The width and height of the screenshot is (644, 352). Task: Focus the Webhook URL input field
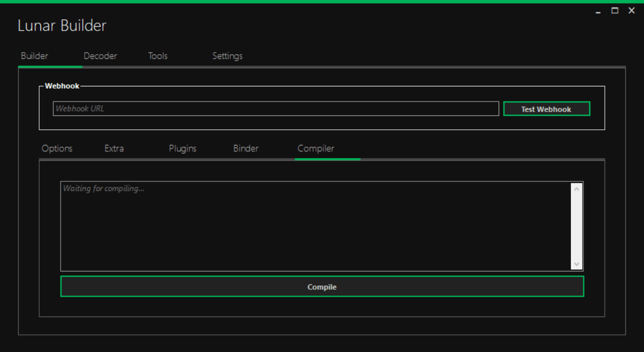pos(276,108)
